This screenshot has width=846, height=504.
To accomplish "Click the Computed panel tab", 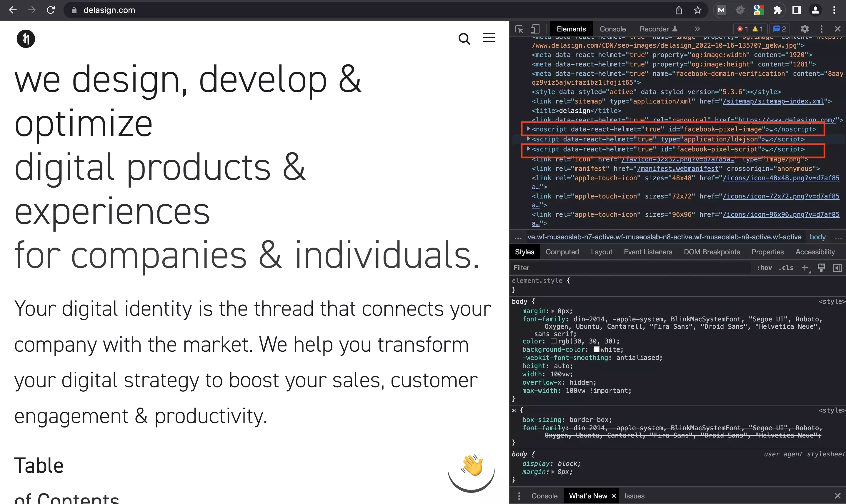I will click(562, 252).
